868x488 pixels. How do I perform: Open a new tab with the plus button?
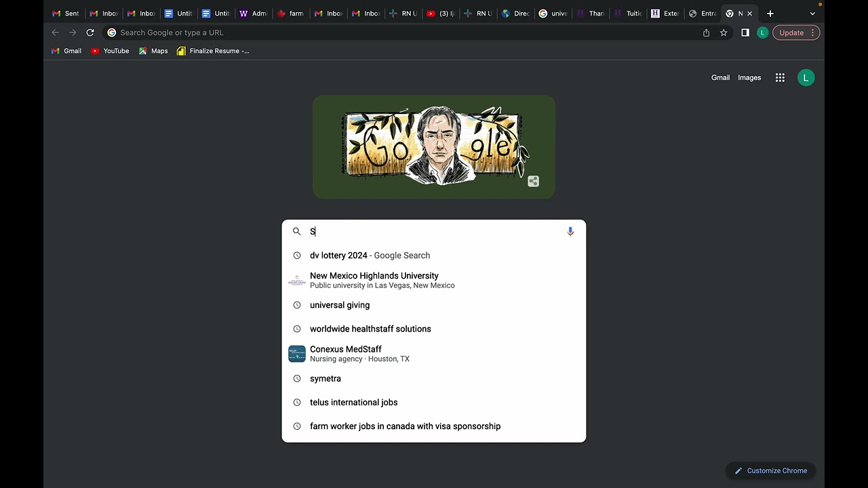[x=770, y=14]
